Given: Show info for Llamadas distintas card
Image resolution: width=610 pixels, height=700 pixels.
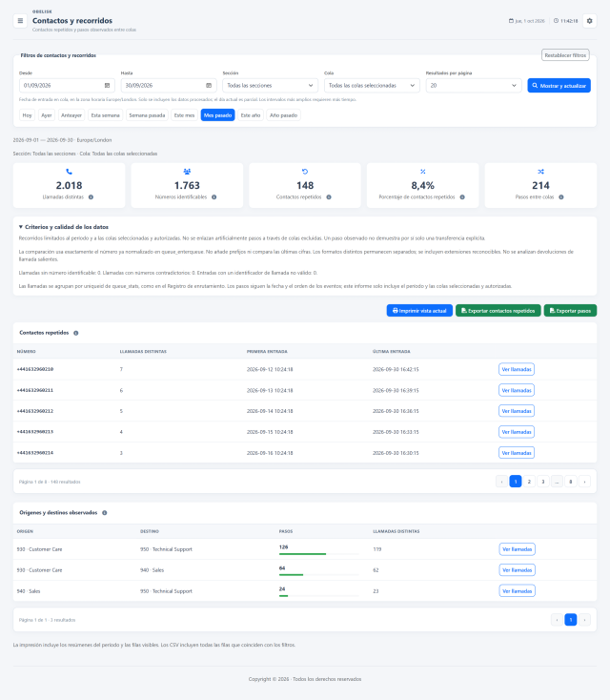Looking at the screenshot, I should (x=91, y=197).
